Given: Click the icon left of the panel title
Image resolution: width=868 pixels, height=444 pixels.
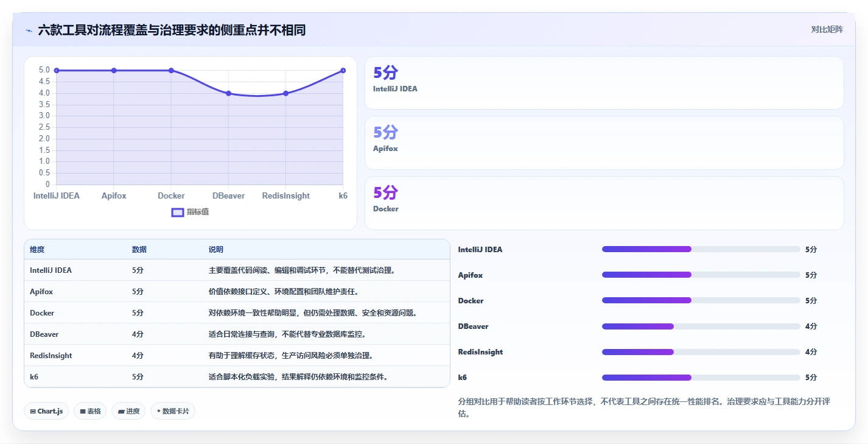Looking at the screenshot, I should [29, 30].
